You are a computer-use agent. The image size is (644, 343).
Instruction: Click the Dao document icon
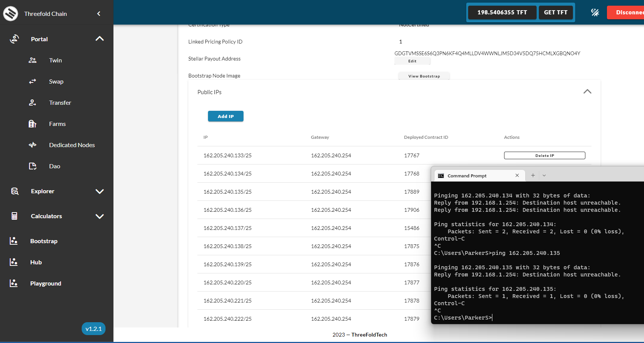tap(33, 166)
